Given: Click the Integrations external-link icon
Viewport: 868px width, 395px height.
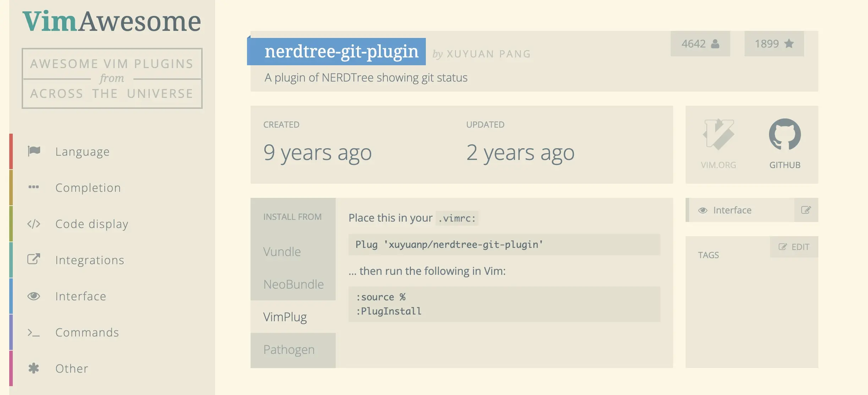Looking at the screenshot, I should (34, 260).
